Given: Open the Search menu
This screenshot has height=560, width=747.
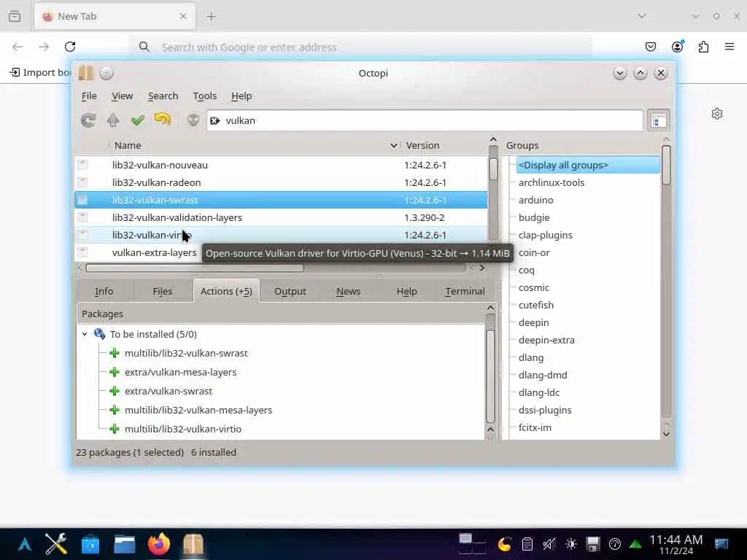Looking at the screenshot, I should click(x=163, y=96).
